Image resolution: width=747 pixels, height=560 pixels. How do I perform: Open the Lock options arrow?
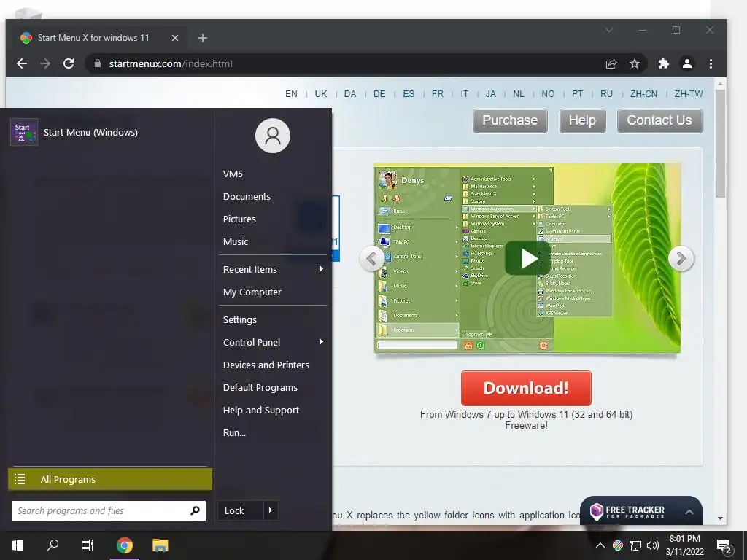270,510
